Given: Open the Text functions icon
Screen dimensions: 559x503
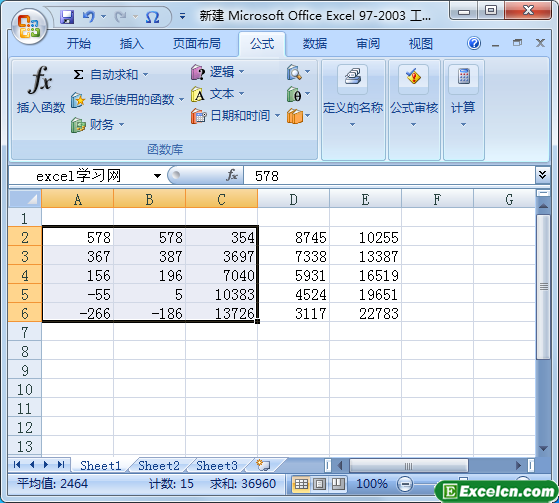Looking at the screenshot, I should [x=198, y=94].
